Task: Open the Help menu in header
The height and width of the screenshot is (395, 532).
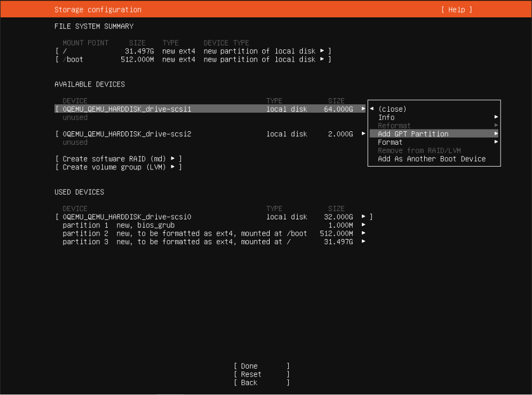Action: tap(456, 10)
